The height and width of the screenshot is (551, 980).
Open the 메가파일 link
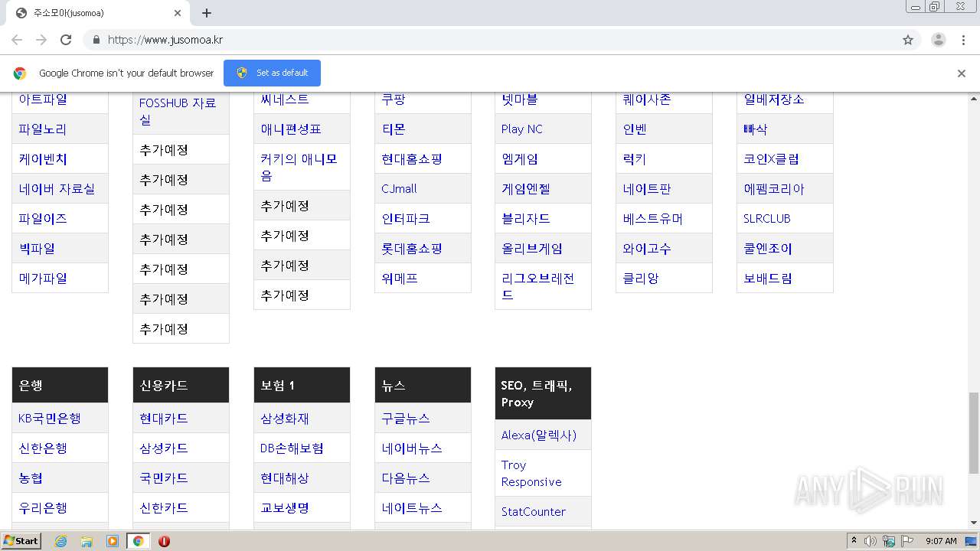tap(43, 279)
